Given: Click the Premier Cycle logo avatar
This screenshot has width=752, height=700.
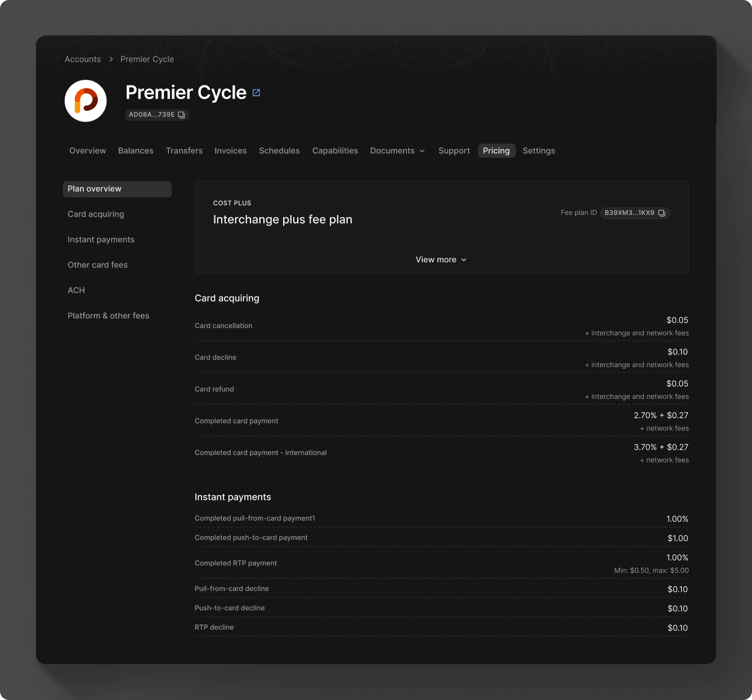Looking at the screenshot, I should (86, 101).
